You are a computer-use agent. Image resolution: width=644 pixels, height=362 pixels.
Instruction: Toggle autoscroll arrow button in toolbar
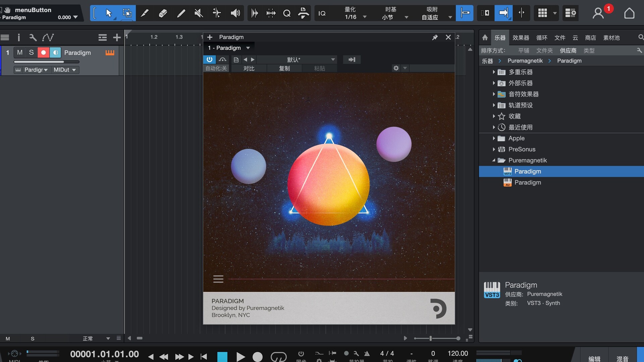[x=503, y=13]
